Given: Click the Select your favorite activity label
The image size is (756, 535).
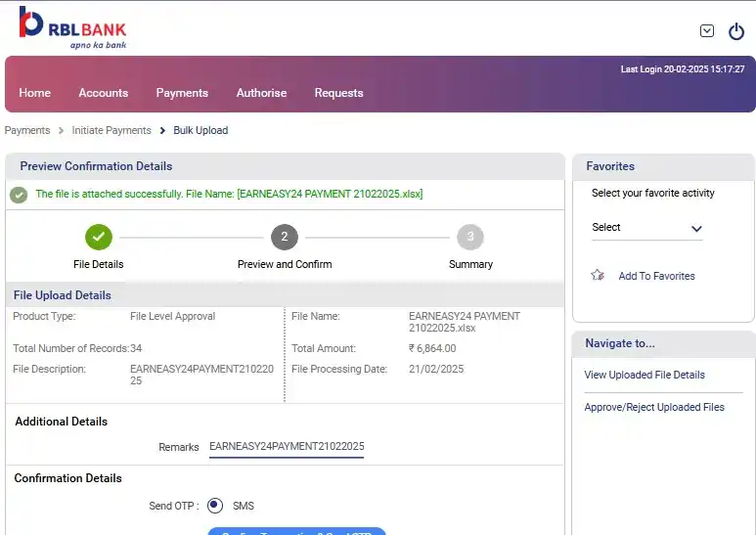Looking at the screenshot, I should click(x=653, y=194).
